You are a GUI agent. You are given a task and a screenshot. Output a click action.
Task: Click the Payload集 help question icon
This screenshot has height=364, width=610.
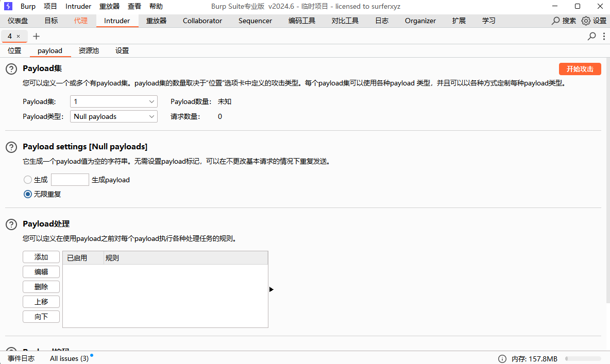[11, 69]
